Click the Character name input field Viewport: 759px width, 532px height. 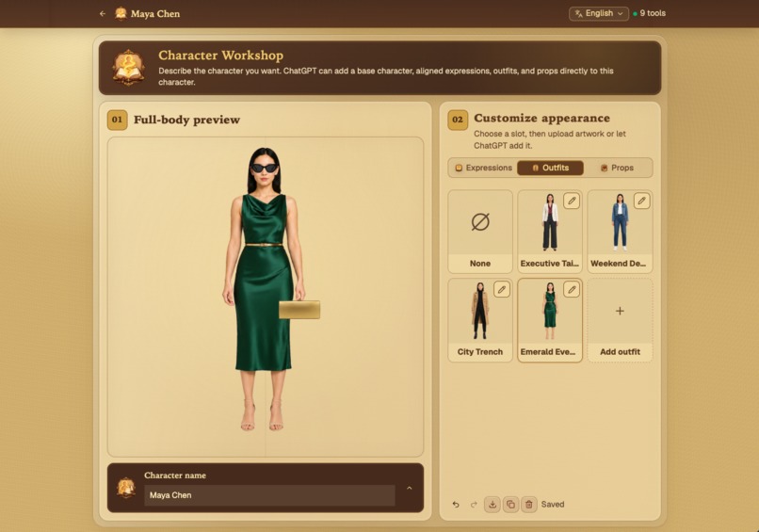[x=269, y=495]
